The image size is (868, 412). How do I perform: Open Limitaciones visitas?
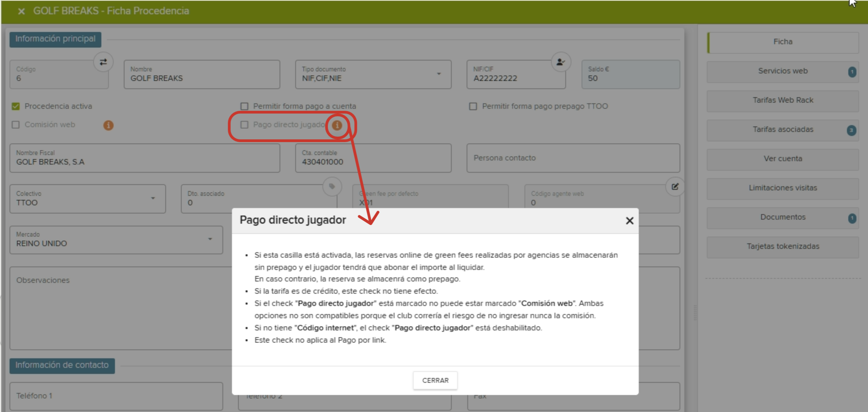coord(783,189)
